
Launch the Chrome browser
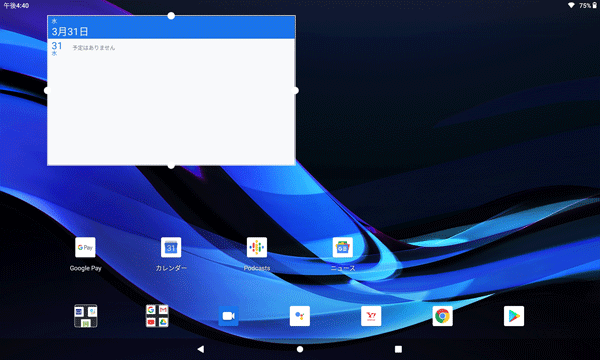(x=442, y=316)
